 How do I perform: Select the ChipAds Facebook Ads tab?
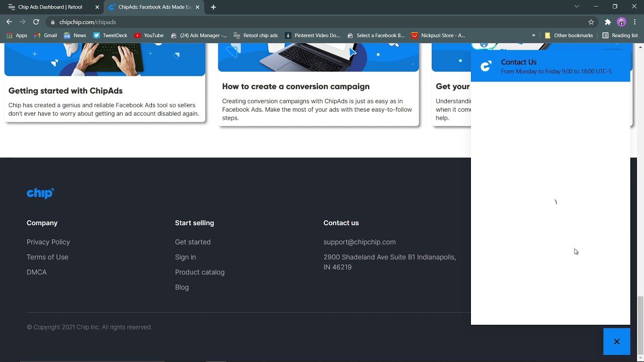point(154,7)
